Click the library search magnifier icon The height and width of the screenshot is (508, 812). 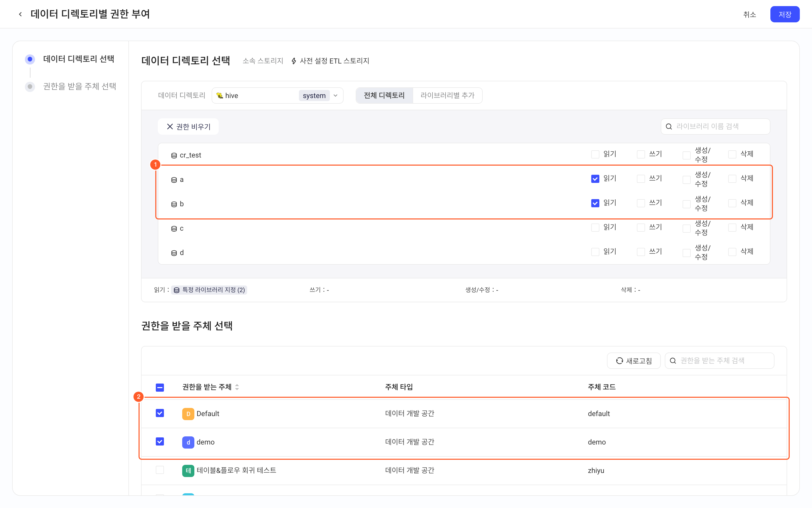(x=669, y=126)
